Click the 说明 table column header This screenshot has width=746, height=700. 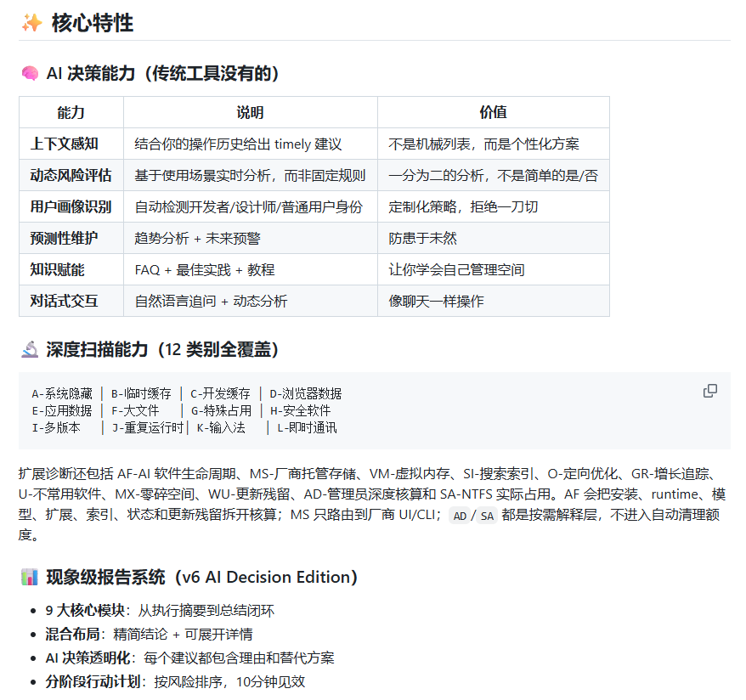(x=251, y=112)
